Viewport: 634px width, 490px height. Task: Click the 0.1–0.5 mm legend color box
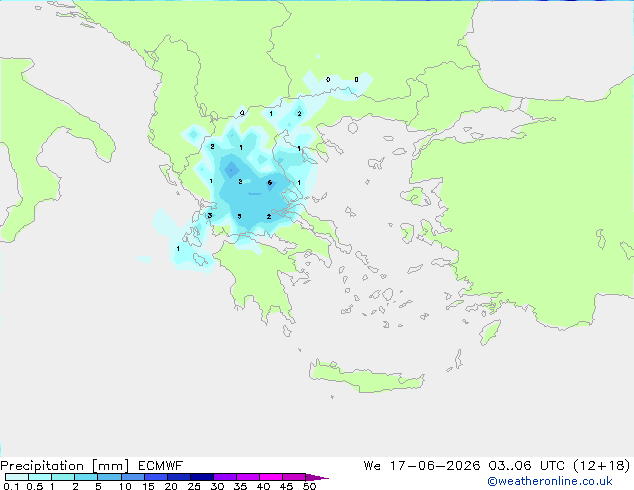[x=17, y=477]
